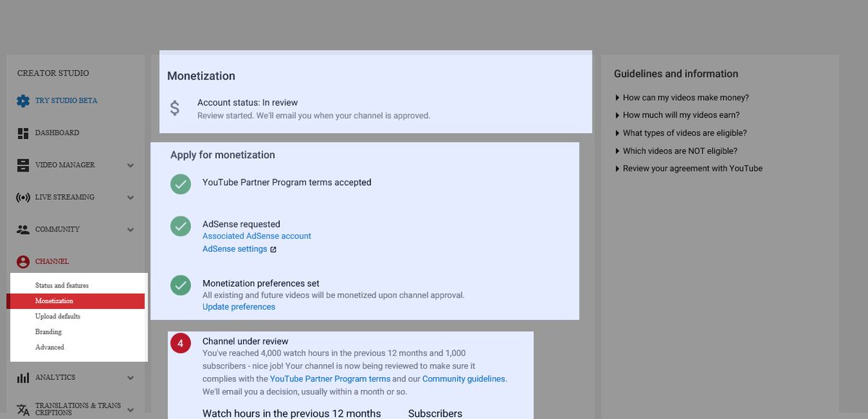The height and width of the screenshot is (419, 868).
Task: Click the external link icon beside AdSense settings
Action: tap(273, 250)
